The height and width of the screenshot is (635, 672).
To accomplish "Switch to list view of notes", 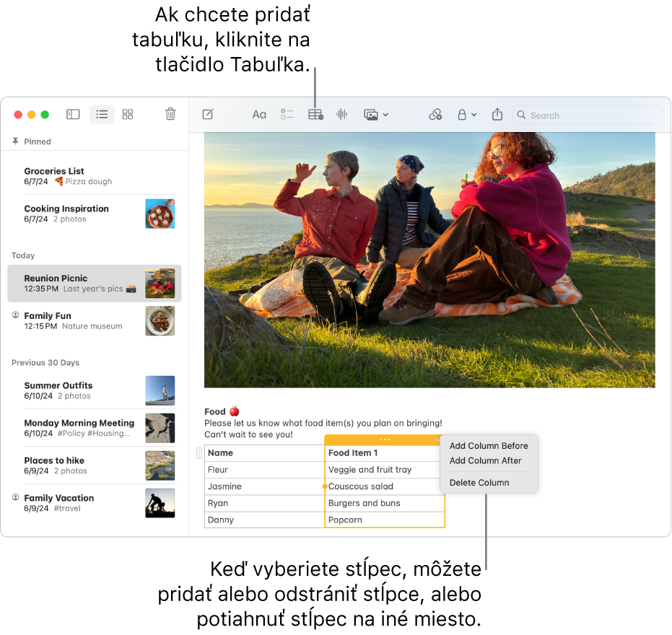I will click(x=102, y=115).
